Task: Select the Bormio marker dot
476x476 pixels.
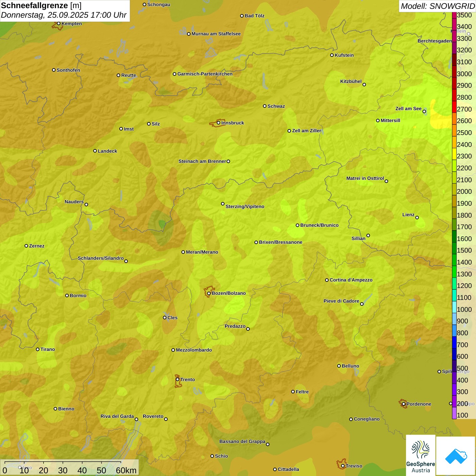Action: (x=67, y=295)
